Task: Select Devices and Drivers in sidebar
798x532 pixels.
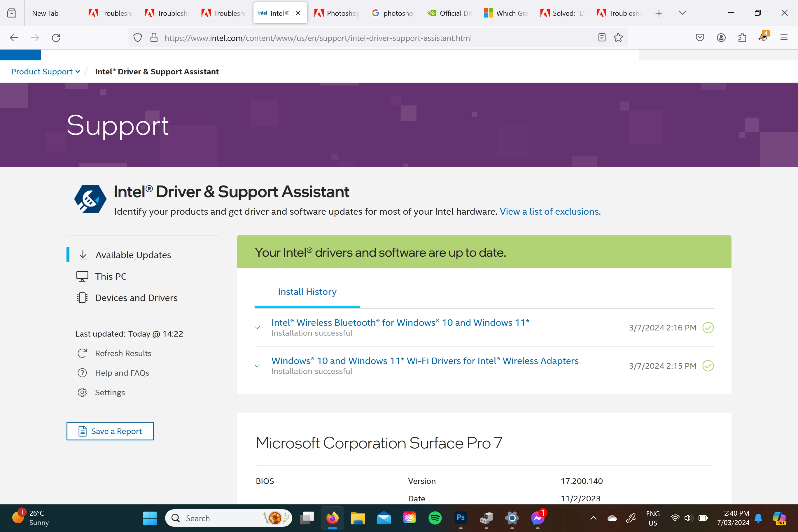Action: (136, 297)
